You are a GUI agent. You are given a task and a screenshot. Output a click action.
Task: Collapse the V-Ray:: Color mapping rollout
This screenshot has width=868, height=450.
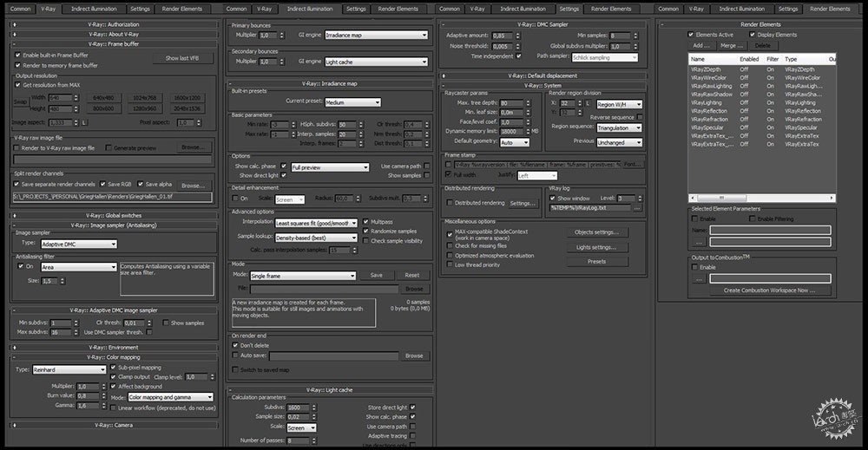point(114,358)
